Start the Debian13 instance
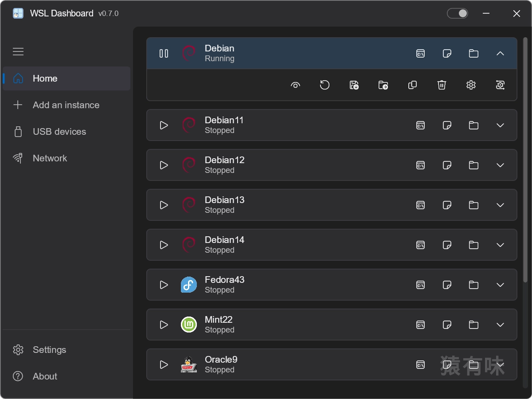Viewport: 532px width, 399px height. point(164,205)
